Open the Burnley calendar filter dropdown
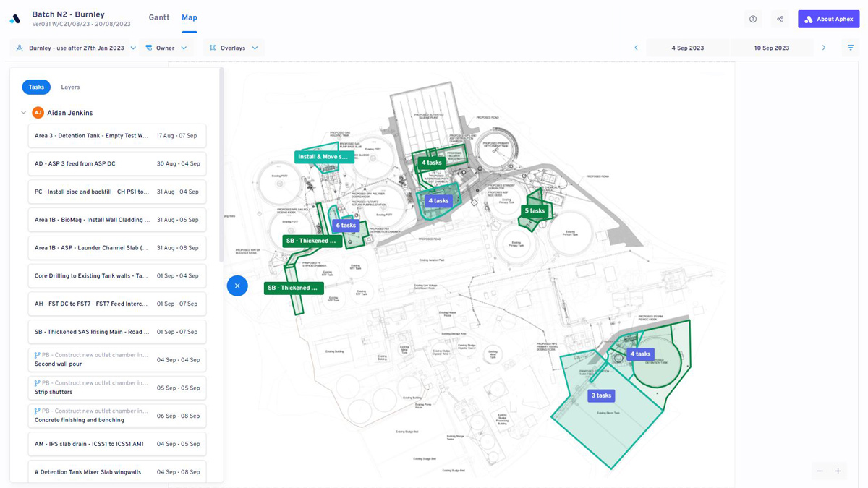The height and width of the screenshot is (488, 868). click(x=134, y=47)
